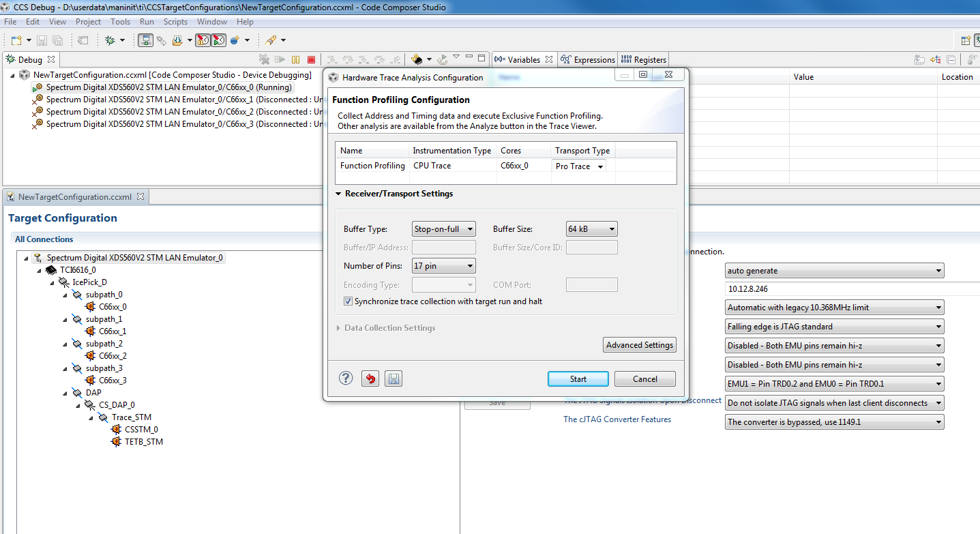Viewport: 980px width, 534px height.
Task: Click the IP address field 10.12.8.246
Action: (852, 289)
